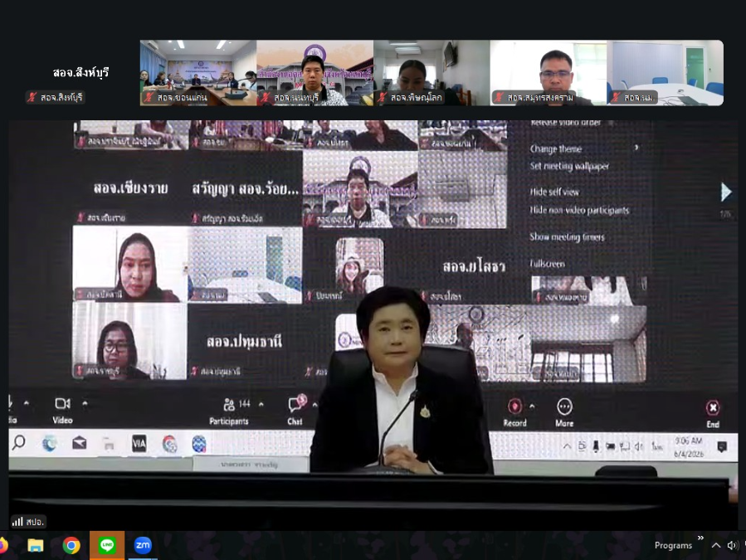Open the LINE app in the taskbar
The width and height of the screenshot is (746, 560).
click(x=107, y=545)
